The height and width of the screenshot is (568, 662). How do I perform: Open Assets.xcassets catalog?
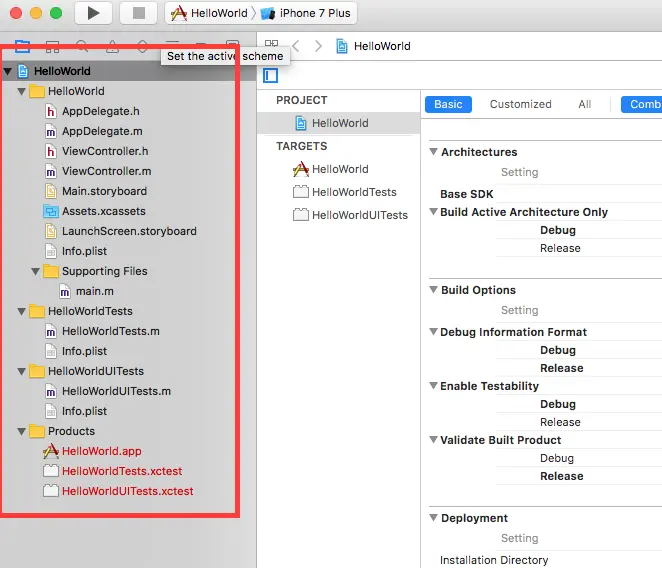pyautogui.click(x=95, y=211)
